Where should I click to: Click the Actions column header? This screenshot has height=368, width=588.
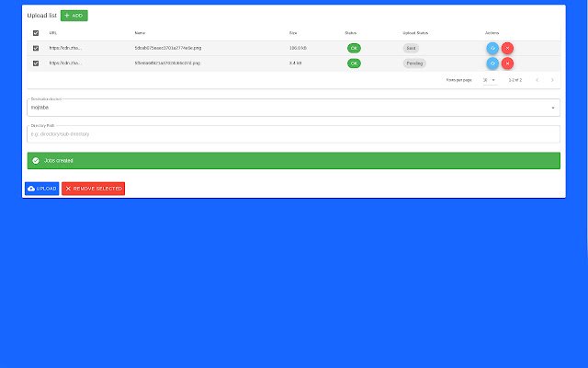492,33
